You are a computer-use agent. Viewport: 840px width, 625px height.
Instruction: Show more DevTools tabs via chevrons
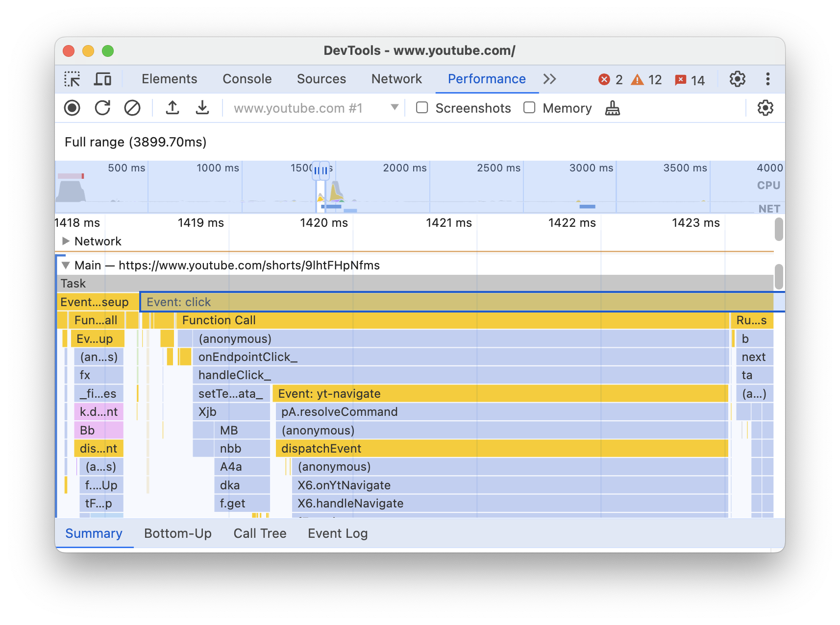pos(549,79)
